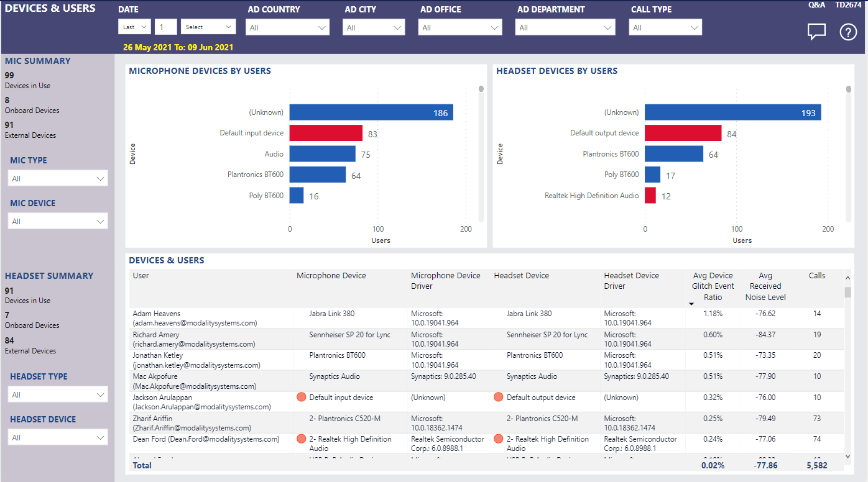Click red marker in Dean Ford's Headset Device cell

tap(499, 439)
